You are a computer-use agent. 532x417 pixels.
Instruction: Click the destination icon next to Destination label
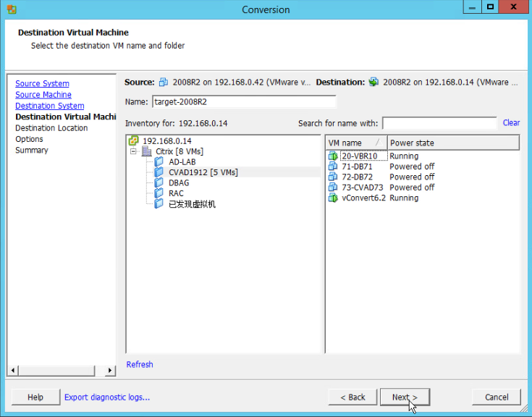373,82
